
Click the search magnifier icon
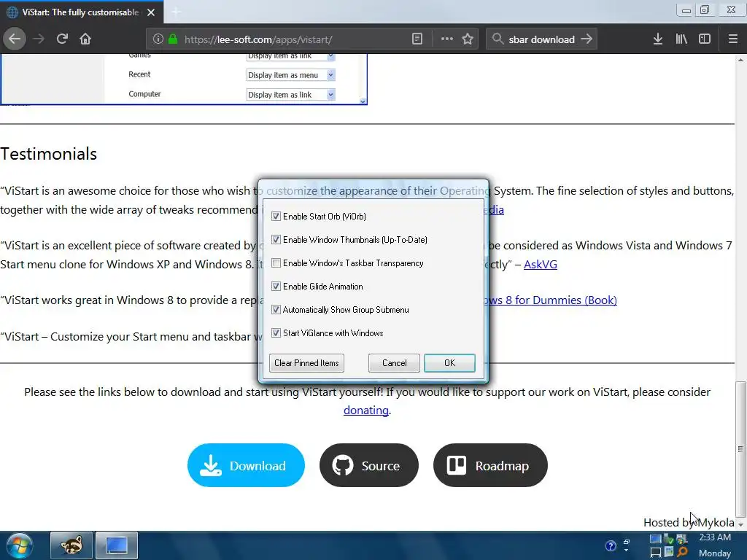498,39
